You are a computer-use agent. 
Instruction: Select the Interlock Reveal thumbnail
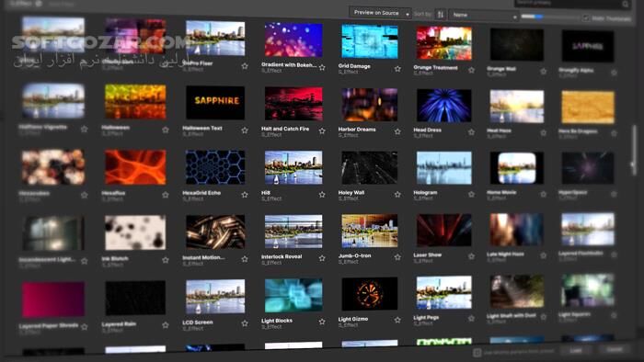pyautogui.click(x=293, y=232)
